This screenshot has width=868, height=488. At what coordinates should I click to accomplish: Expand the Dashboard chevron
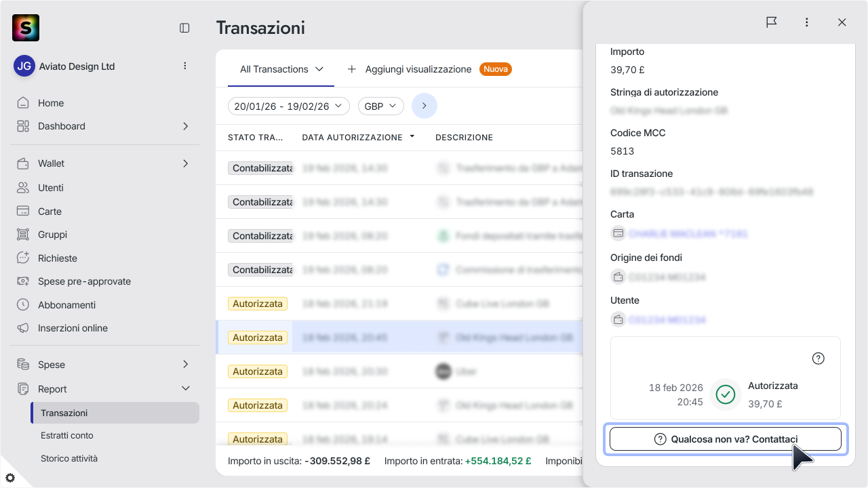point(185,126)
